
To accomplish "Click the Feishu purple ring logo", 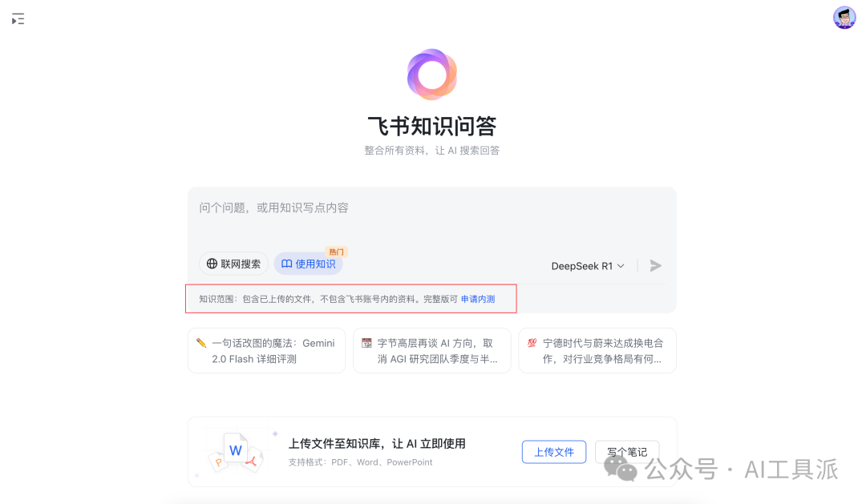I will click(x=432, y=75).
